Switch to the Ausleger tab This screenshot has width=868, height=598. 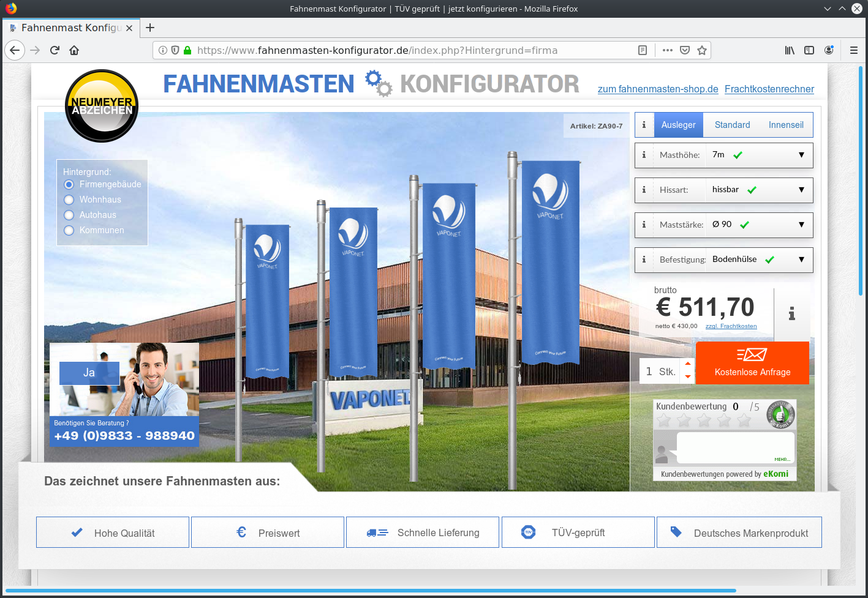[x=678, y=124]
